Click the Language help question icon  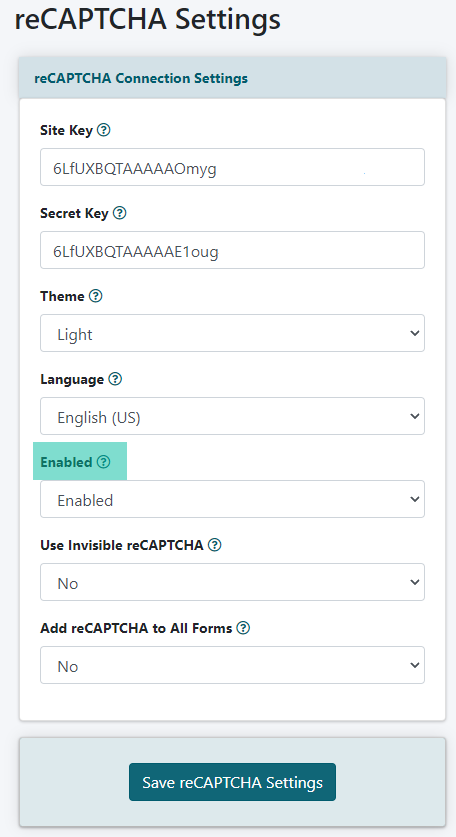(x=115, y=379)
